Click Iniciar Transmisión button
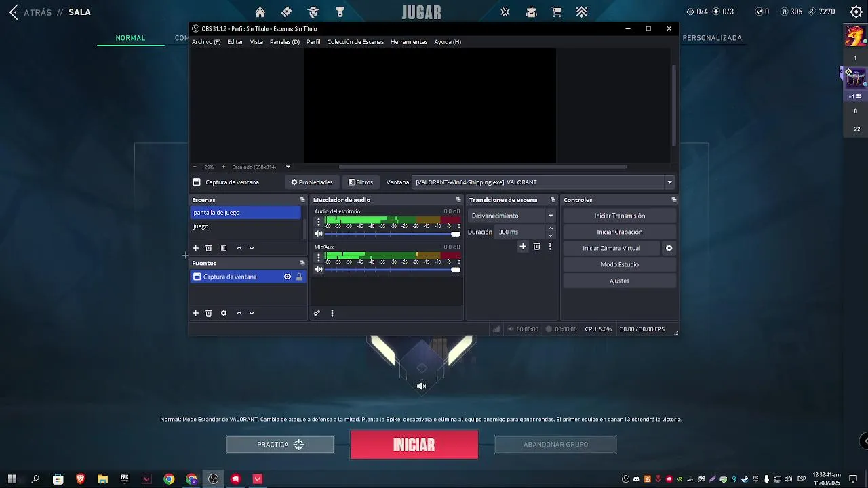This screenshot has width=868, height=488. [620, 216]
